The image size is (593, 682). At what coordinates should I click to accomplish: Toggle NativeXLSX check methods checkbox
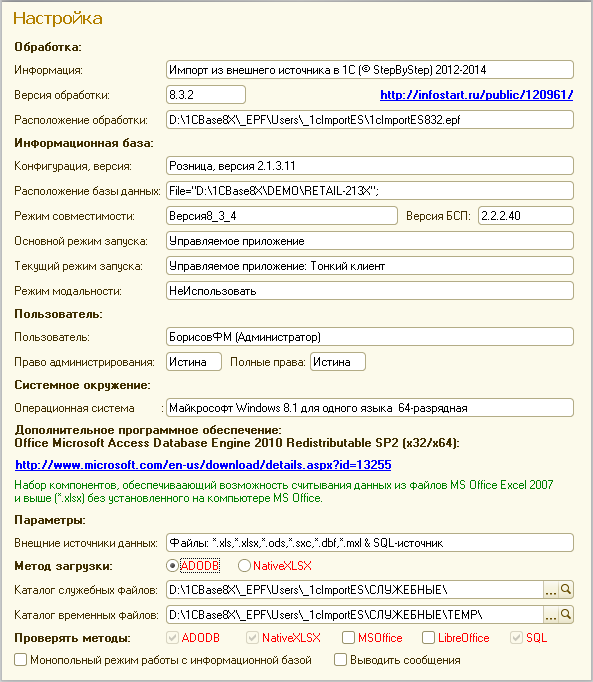coord(252,638)
